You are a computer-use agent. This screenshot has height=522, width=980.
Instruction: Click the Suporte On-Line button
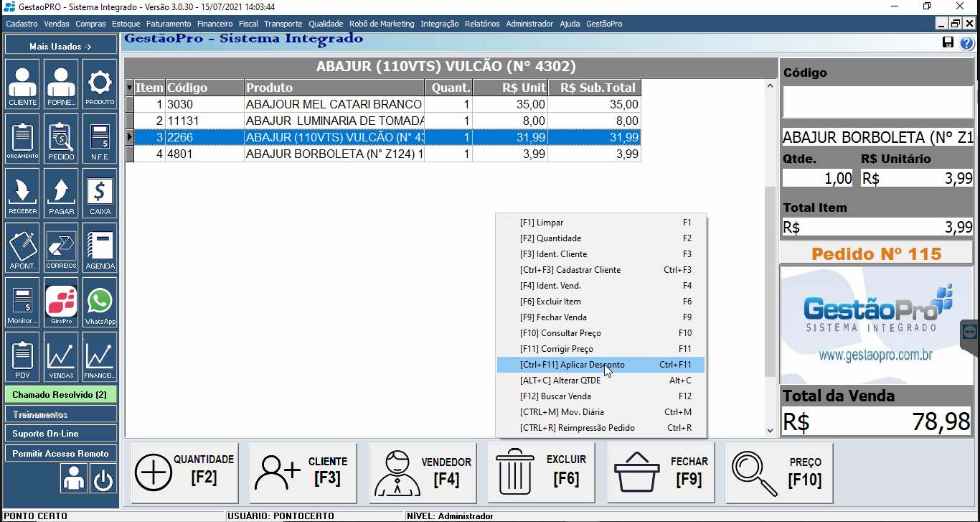click(61, 434)
